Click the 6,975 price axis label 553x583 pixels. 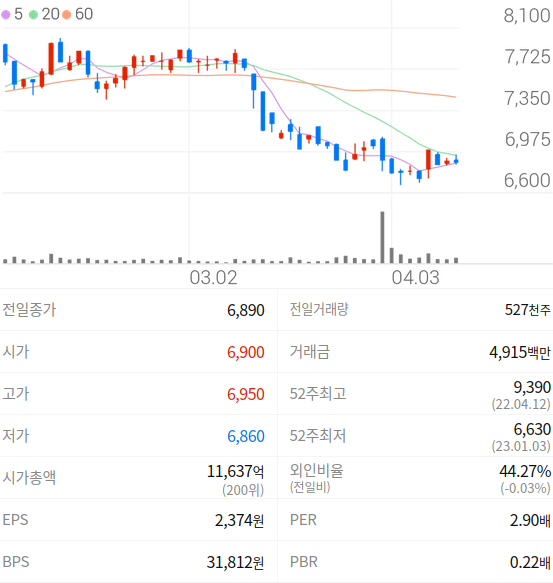527,139
